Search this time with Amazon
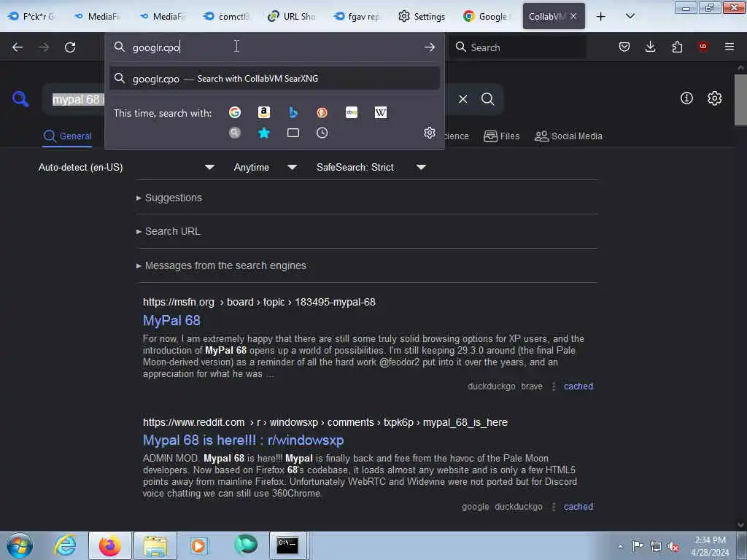Viewport: 747px width, 560px height. [x=264, y=112]
